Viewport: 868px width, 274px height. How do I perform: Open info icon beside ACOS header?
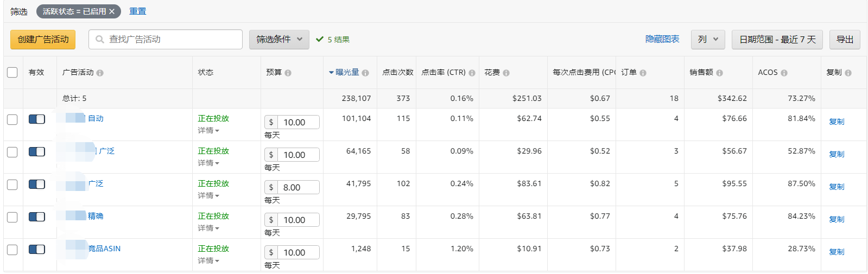784,73
